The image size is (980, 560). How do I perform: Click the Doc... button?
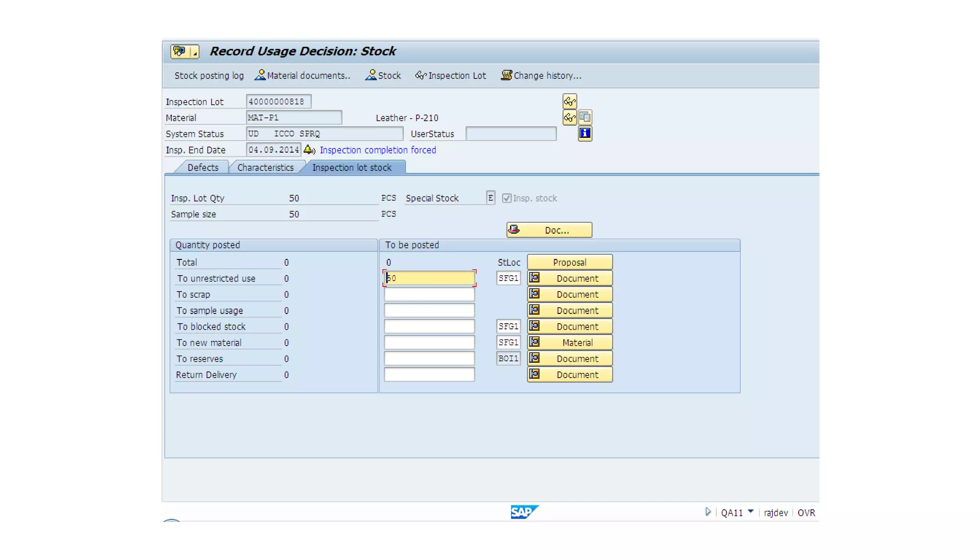pyautogui.click(x=549, y=230)
